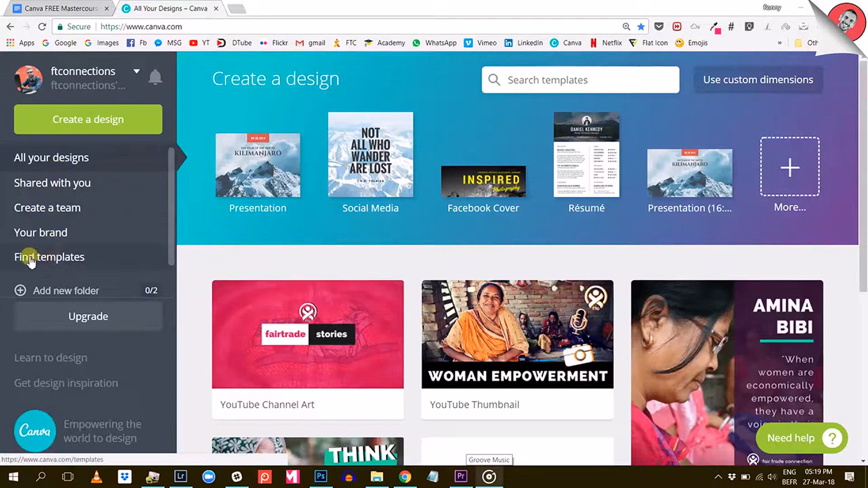Click Use custom dimensions button
Viewport: 868px width, 488px height.
(x=758, y=80)
